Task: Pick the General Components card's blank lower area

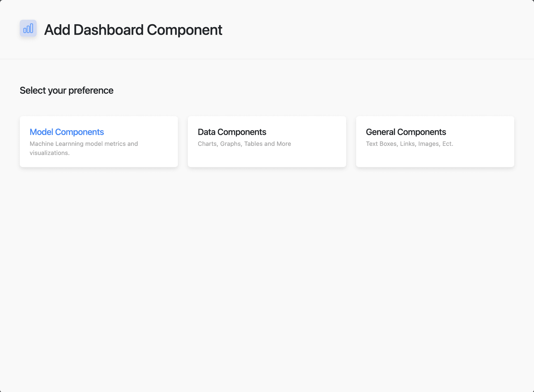Action: click(435, 158)
